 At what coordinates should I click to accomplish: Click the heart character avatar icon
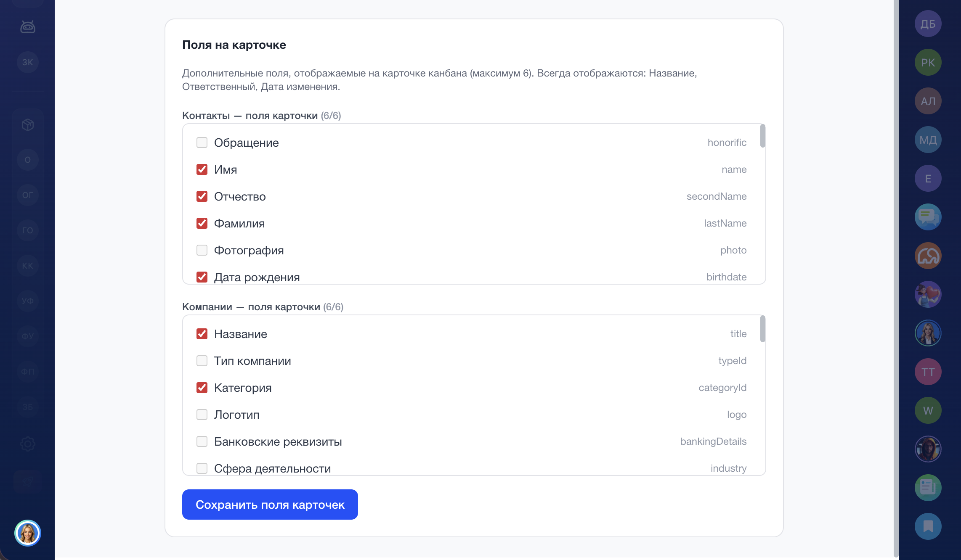pos(928,294)
